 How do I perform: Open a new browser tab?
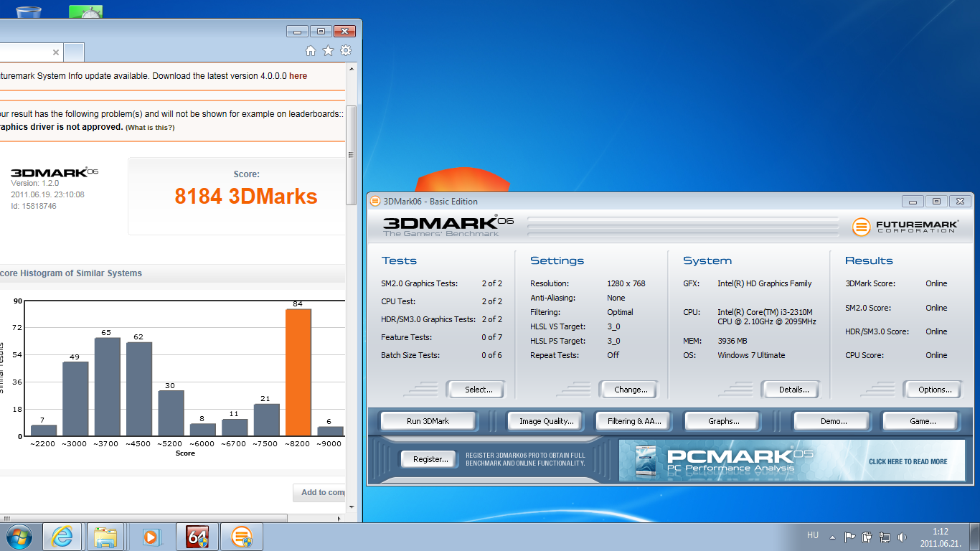[x=75, y=52]
